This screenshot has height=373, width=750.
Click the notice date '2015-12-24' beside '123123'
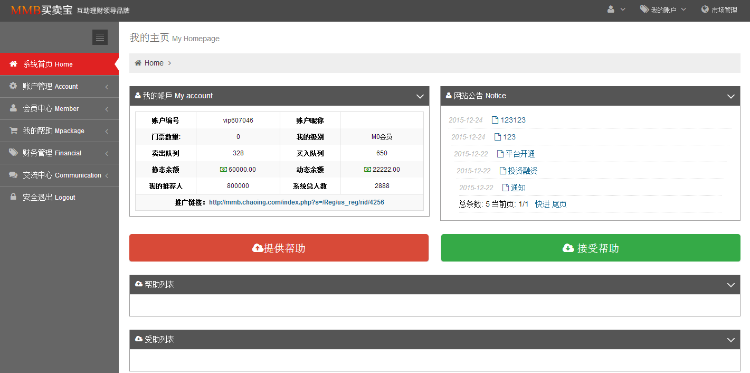point(465,120)
